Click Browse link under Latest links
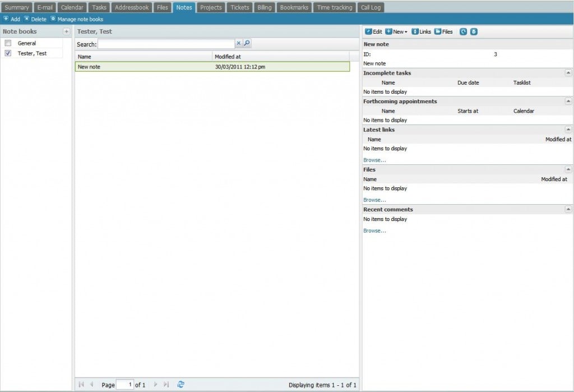574x392 pixels. (x=374, y=160)
